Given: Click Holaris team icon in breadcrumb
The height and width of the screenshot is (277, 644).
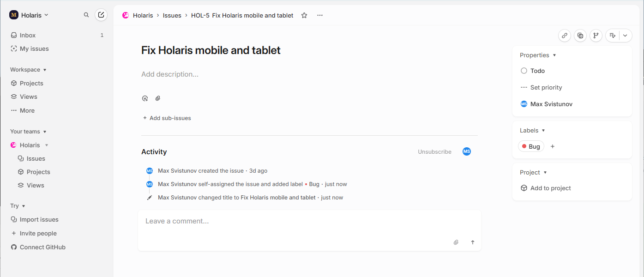Looking at the screenshot, I should point(126,15).
